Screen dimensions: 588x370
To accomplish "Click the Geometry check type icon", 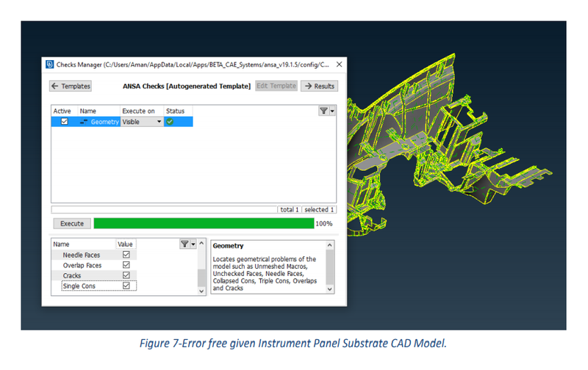I will click(84, 122).
